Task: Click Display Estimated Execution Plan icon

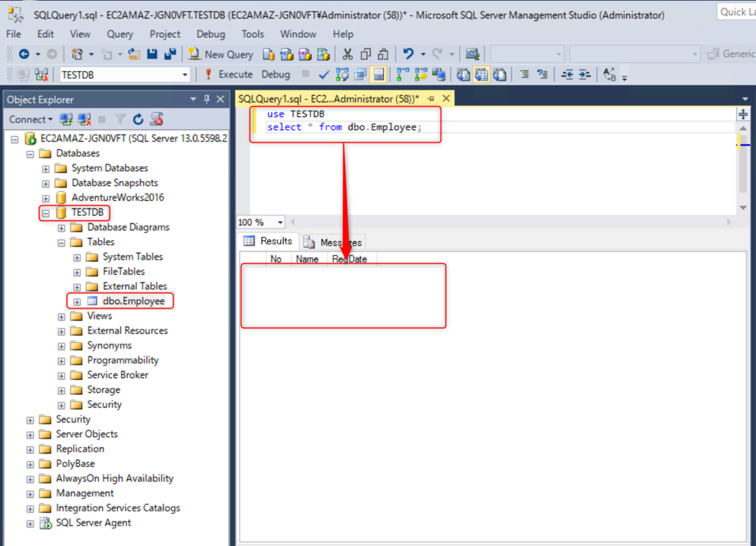Action: (x=342, y=74)
